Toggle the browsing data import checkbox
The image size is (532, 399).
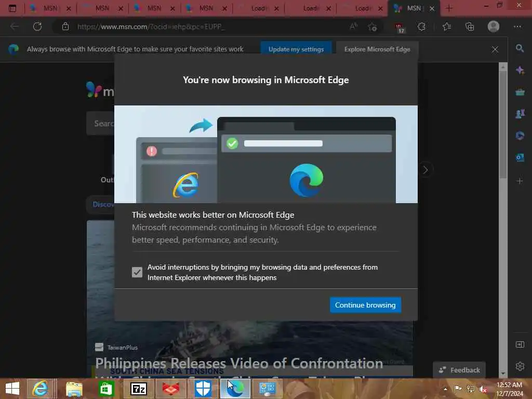click(137, 272)
